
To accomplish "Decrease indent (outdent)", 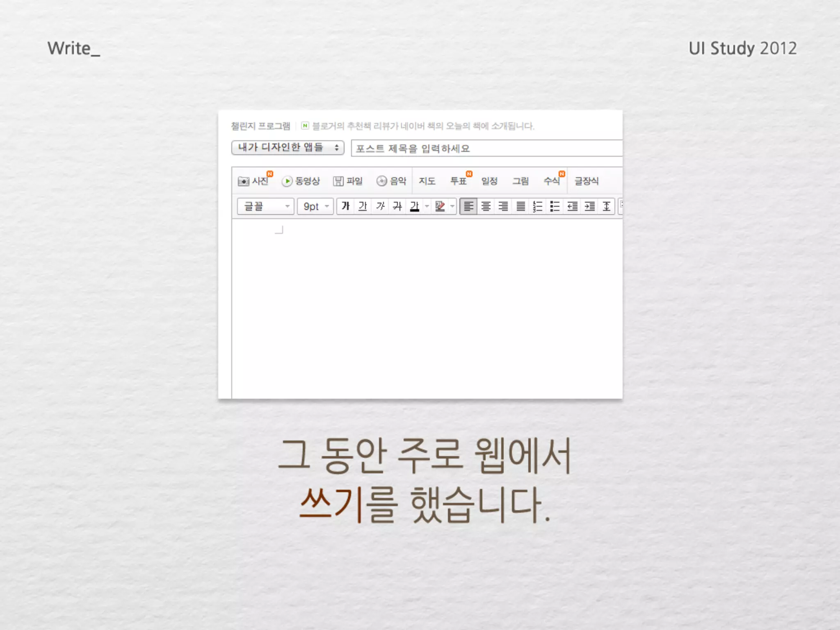I will coord(572,206).
